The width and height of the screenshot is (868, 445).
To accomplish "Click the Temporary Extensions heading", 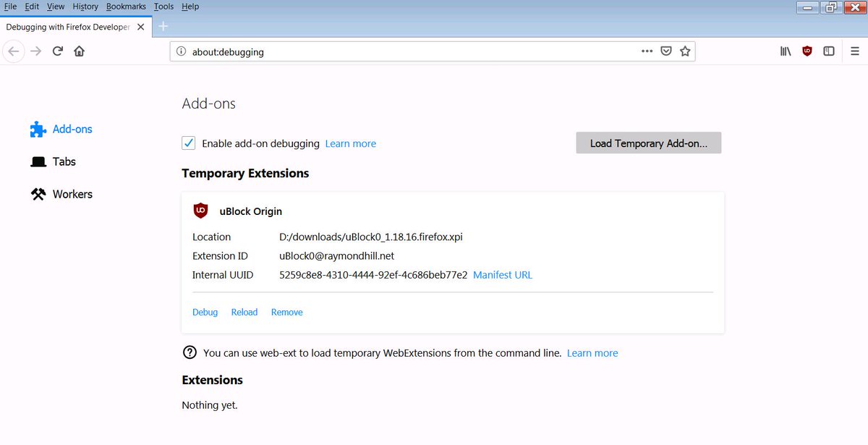I will 245,173.
